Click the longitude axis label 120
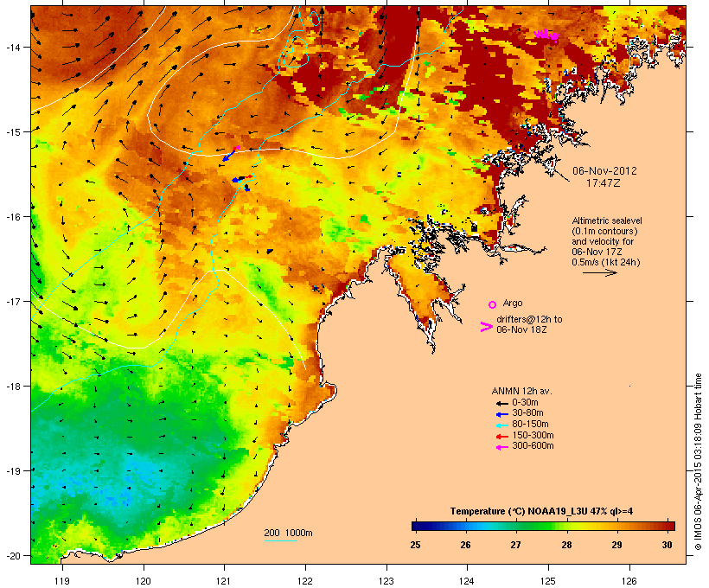 click(144, 581)
